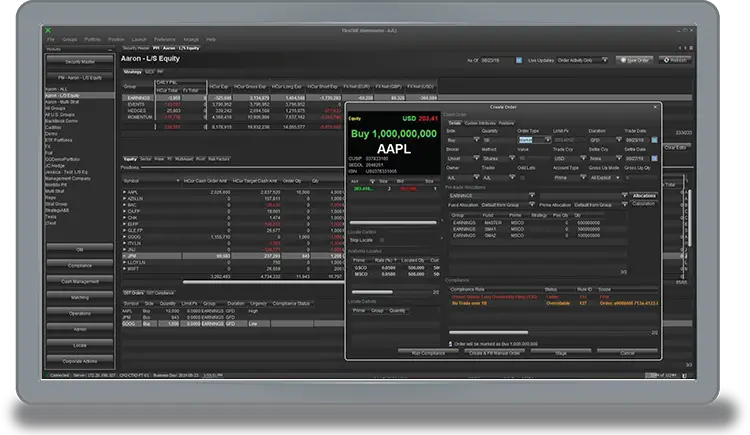The image size is (750, 435).
Task: Click the Refresh button
Action: [675, 60]
